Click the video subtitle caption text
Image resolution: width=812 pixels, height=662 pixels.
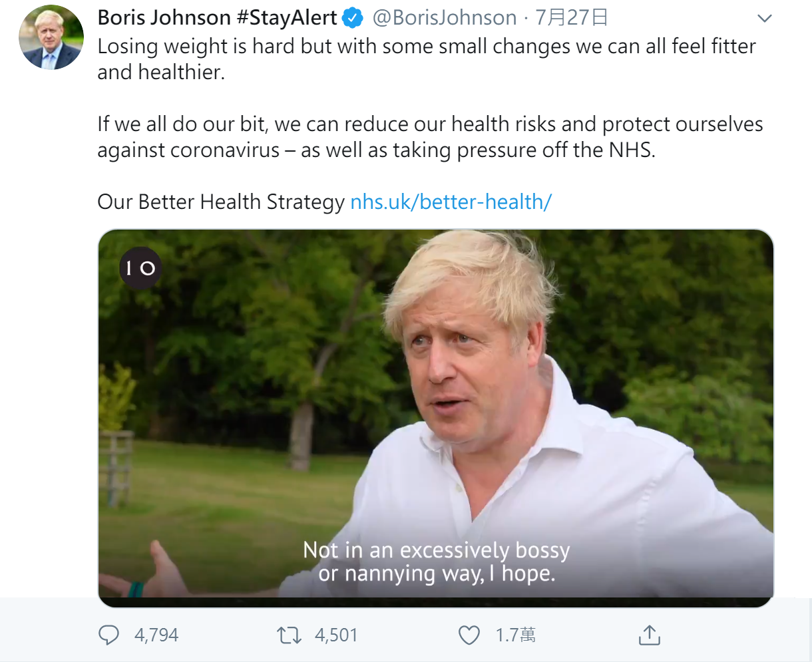click(437, 562)
